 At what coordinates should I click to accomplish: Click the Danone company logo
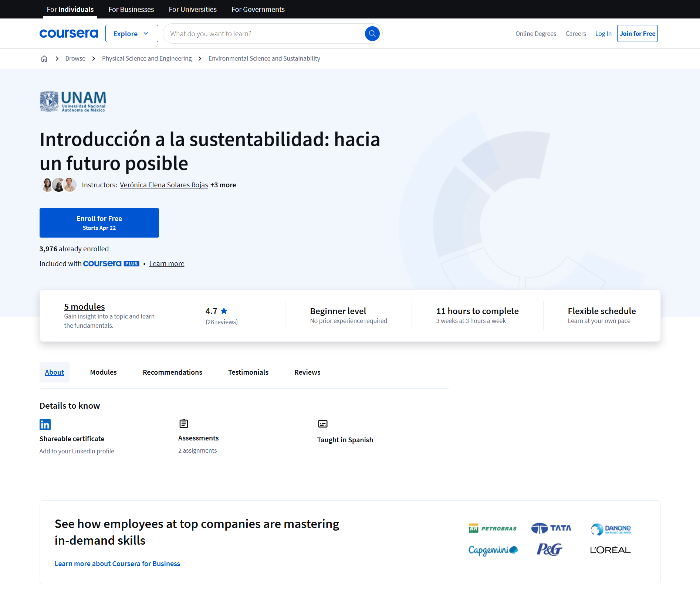point(611,529)
